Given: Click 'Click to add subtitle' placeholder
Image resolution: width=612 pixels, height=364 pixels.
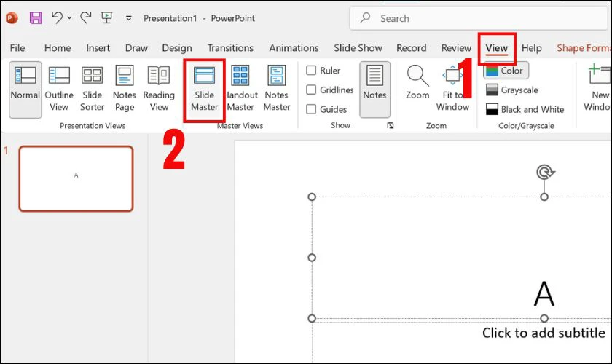Looking at the screenshot, I should 544,333.
